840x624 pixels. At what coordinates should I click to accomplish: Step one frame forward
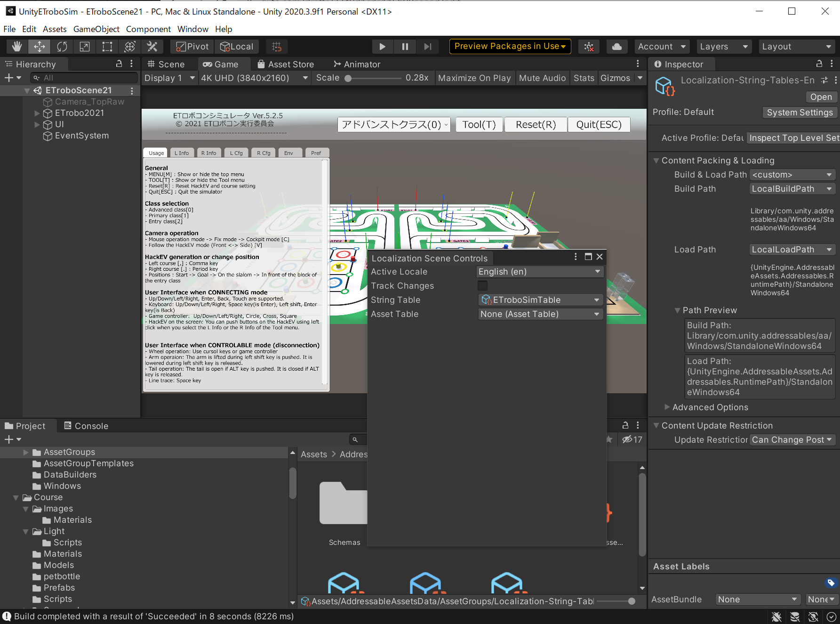[427, 47]
